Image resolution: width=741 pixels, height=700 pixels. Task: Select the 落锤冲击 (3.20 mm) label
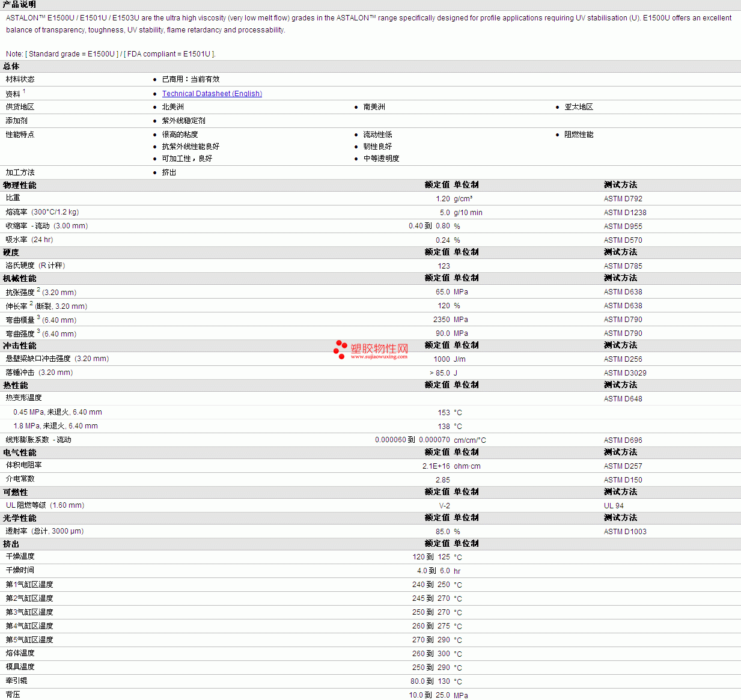tap(40, 373)
